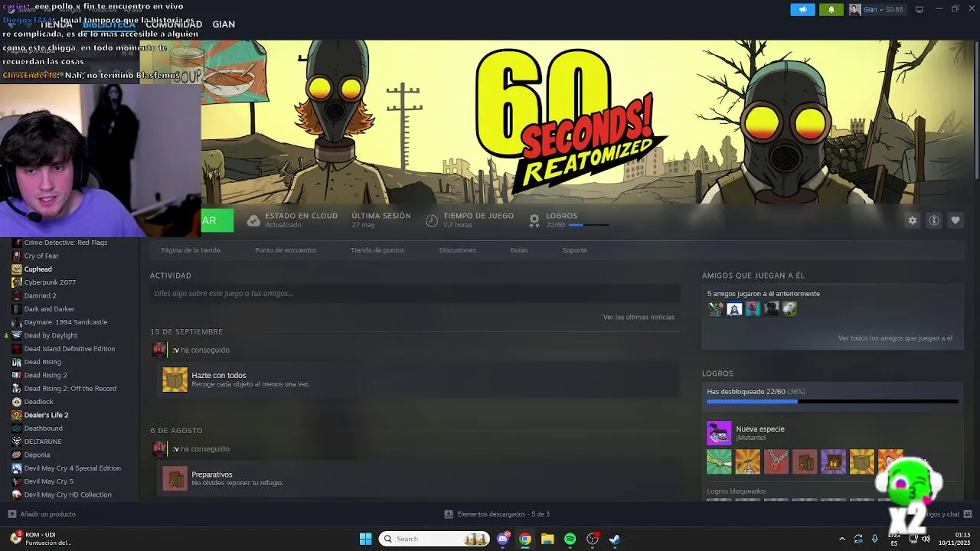The width and height of the screenshot is (980, 551).
Task: Open game settings gear icon
Action: [x=913, y=220]
